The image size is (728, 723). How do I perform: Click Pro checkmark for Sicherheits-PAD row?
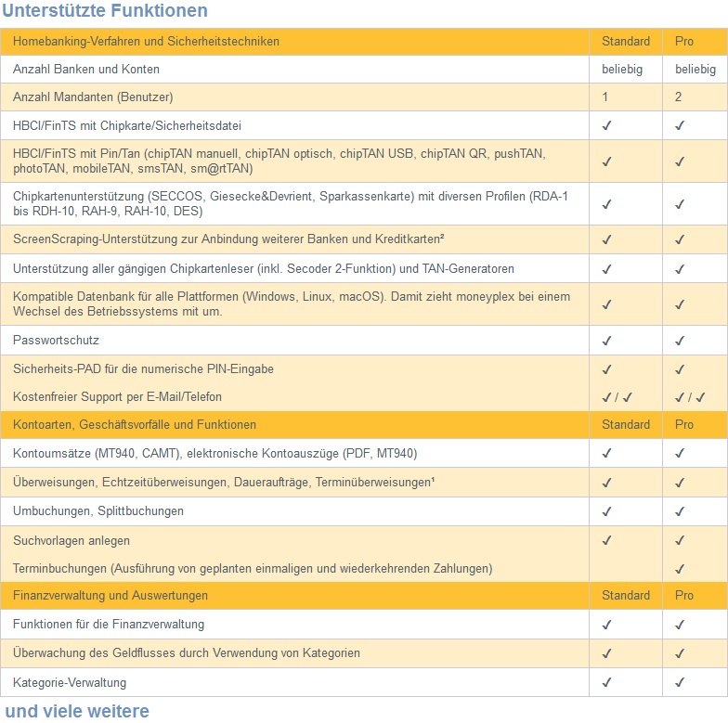(x=680, y=369)
